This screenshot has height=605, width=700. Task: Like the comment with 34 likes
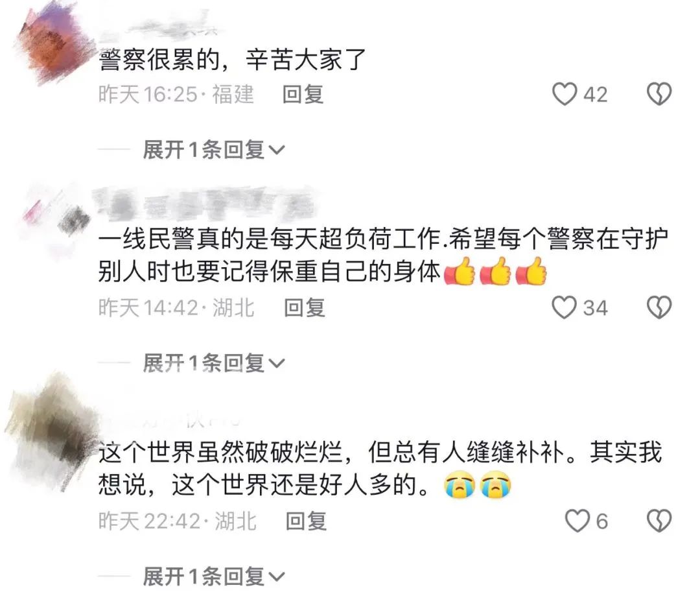(565, 307)
